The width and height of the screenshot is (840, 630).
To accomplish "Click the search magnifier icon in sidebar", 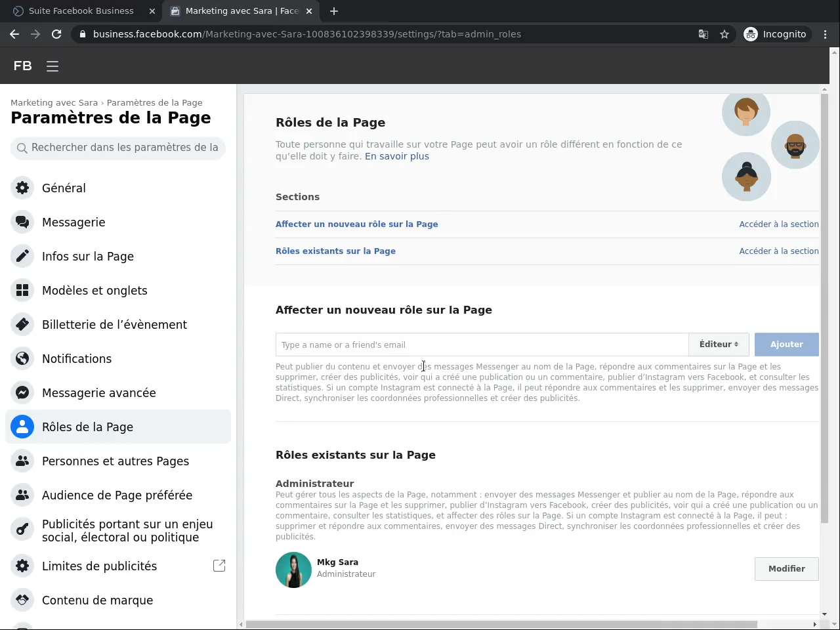I will pos(22,148).
